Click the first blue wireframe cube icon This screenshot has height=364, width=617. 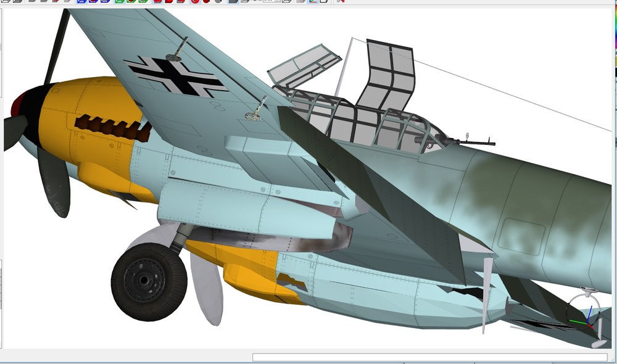pos(81,1)
